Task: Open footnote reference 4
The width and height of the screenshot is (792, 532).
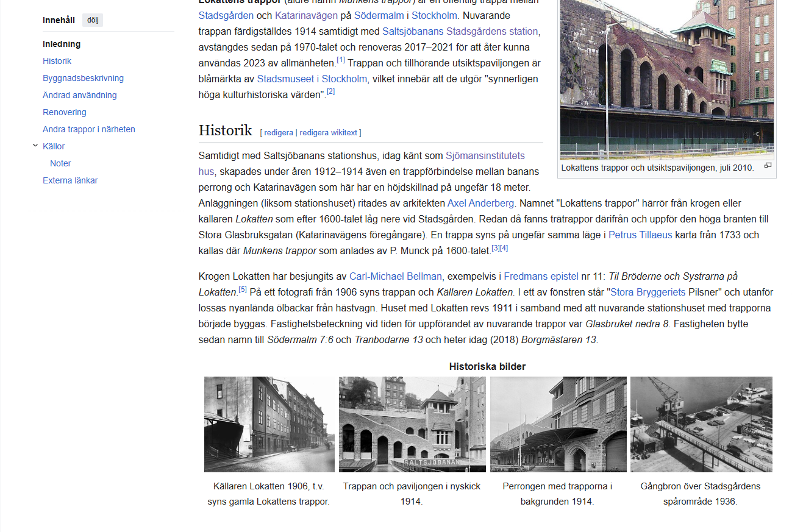Action: tap(504, 247)
